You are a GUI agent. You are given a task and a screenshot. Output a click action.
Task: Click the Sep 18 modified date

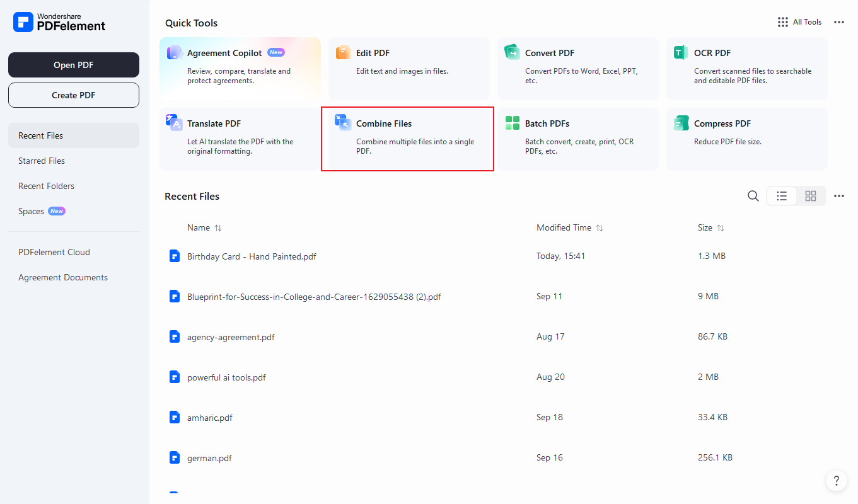coord(550,417)
